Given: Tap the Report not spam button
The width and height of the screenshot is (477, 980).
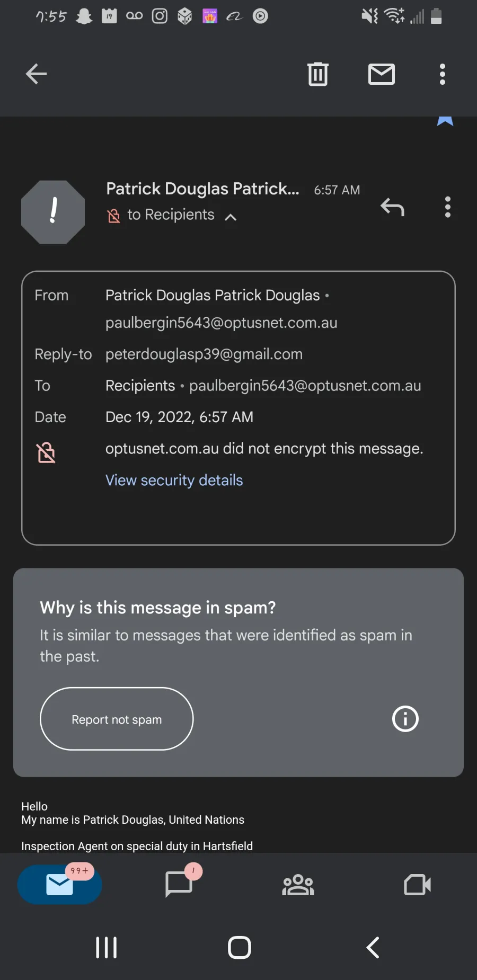Looking at the screenshot, I should tap(117, 719).
